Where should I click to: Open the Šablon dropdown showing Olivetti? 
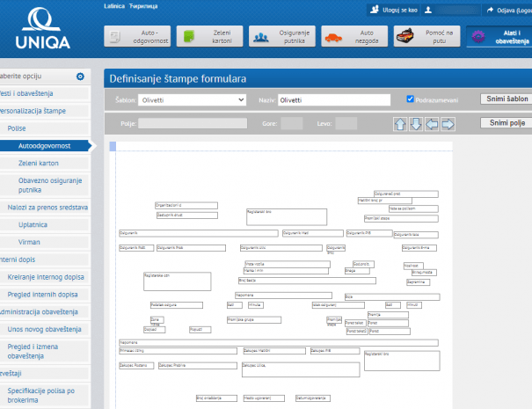(192, 100)
